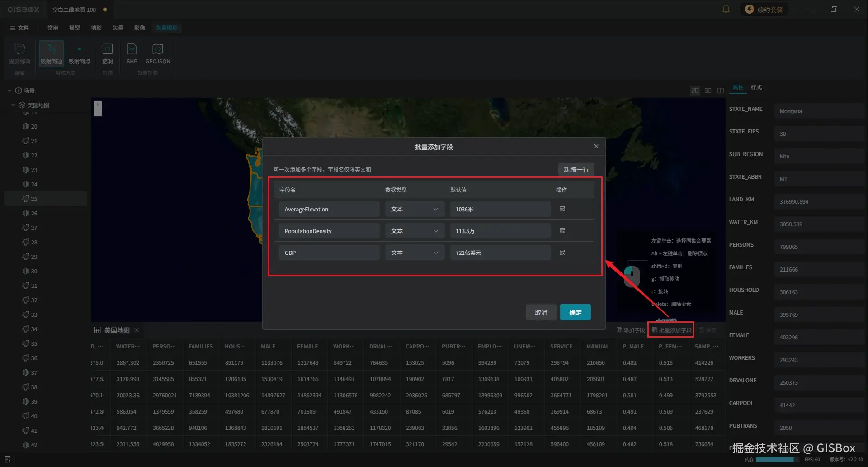868x467 pixels.
Task: Edit LAND_KM value 376990.894
Action: (x=819, y=201)
